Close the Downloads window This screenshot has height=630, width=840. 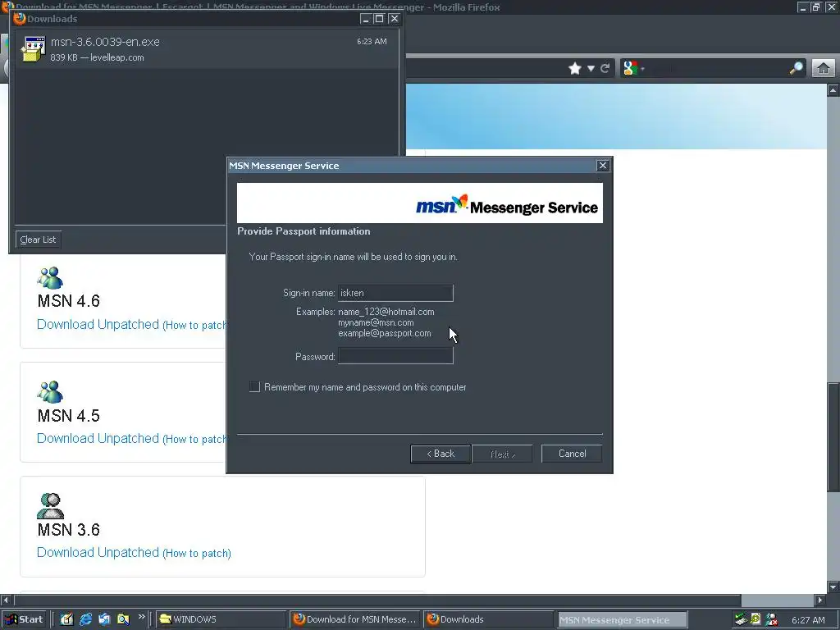[394, 19]
